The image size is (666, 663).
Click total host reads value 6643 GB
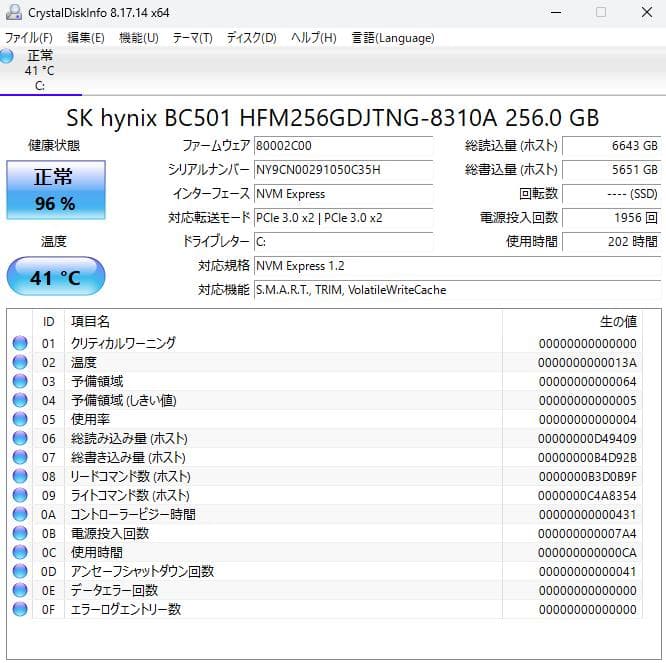click(612, 146)
